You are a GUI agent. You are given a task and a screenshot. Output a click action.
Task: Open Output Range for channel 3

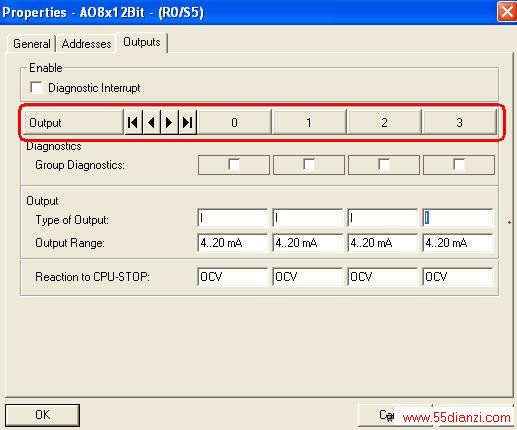tap(458, 243)
